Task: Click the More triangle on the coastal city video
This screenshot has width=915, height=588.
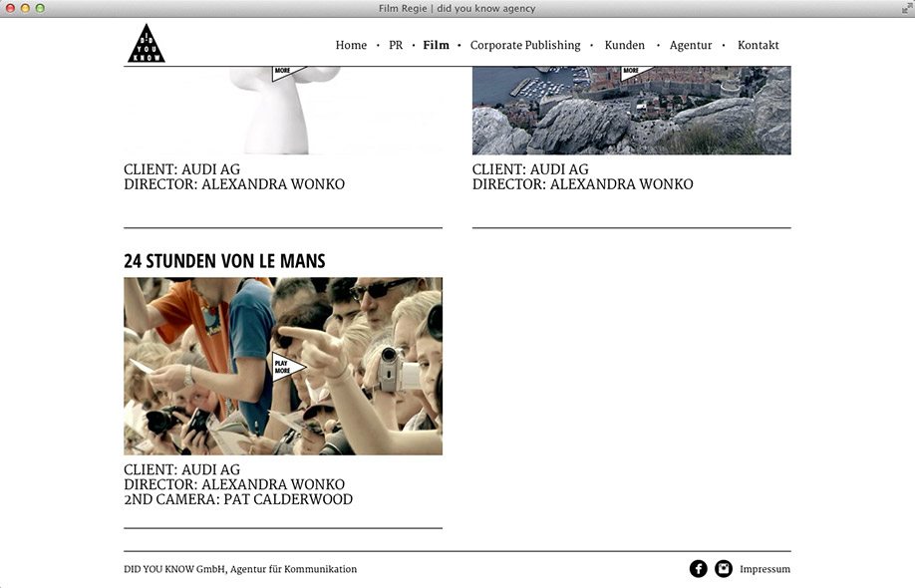Action: click(637, 73)
